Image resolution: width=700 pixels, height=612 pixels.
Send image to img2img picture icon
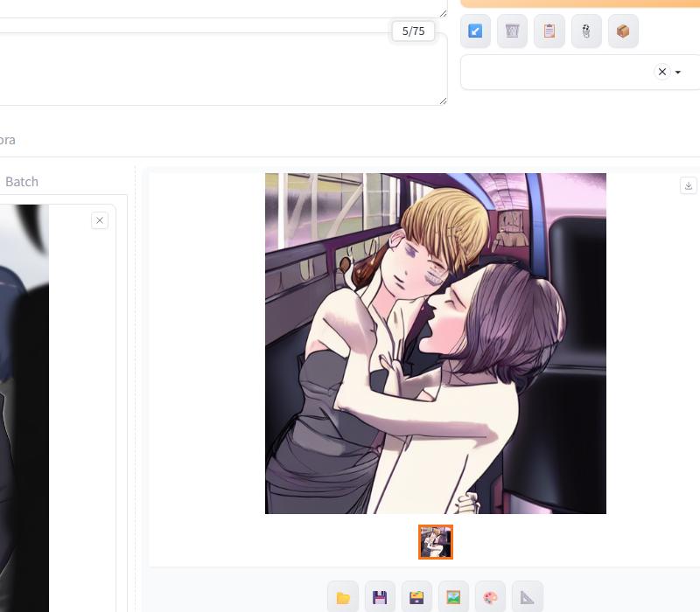[453, 597]
